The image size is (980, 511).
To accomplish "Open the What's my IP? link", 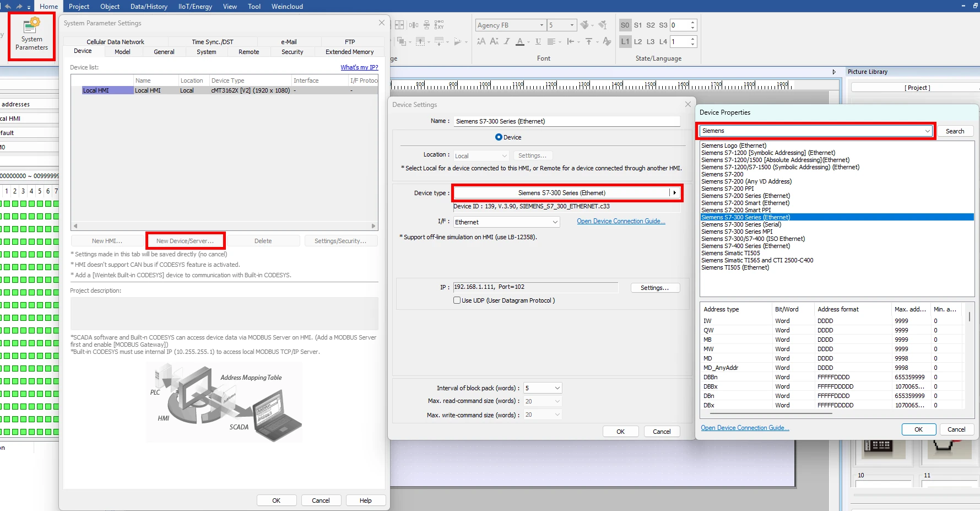I will [x=359, y=67].
